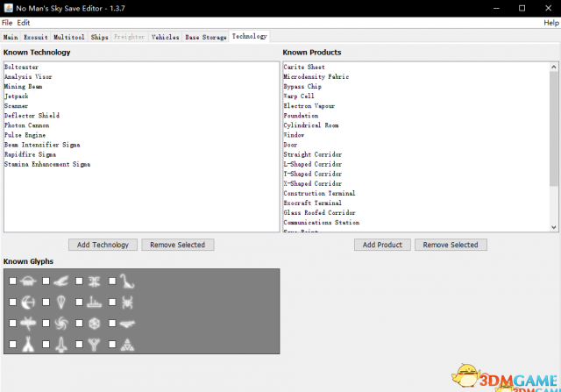Viewport: 561px width, 392px height.
Task: Click the sunset glyph image
Action: (28, 282)
